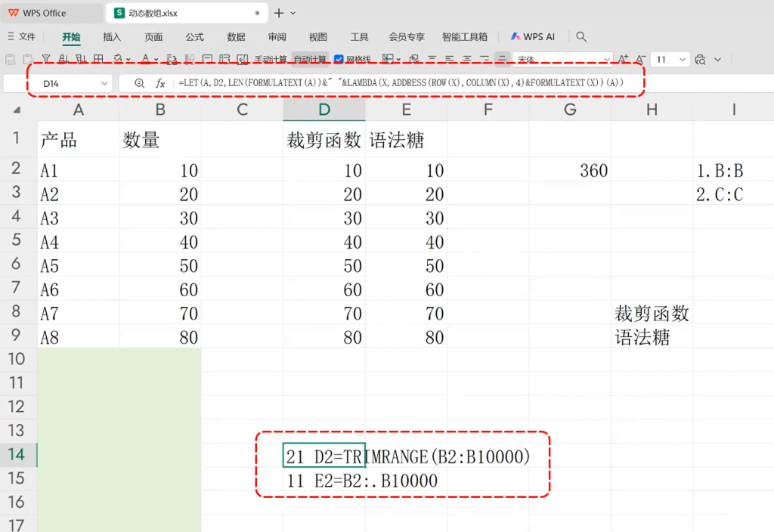The width and height of the screenshot is (774, 532).
Task: Left-align text with the alignment icon
Action: coord(449,59)
